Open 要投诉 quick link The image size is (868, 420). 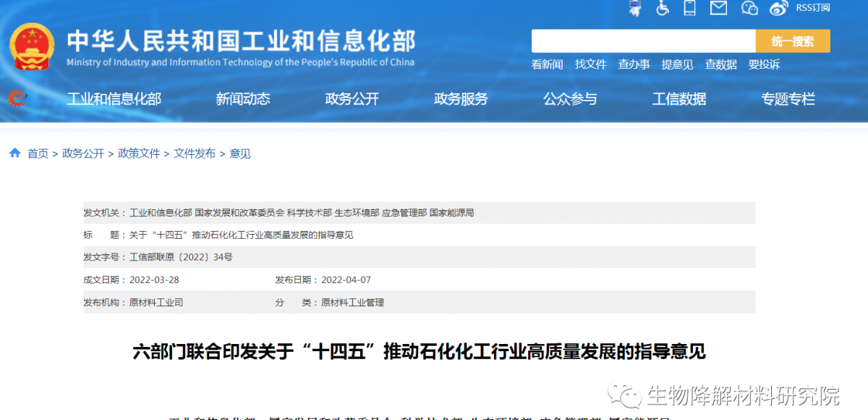(765, 64)
